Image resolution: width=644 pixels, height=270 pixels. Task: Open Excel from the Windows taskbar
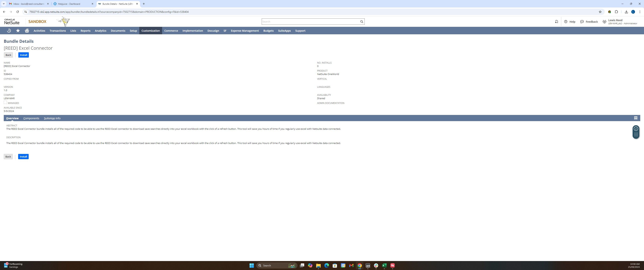click(x=384, y=265)
